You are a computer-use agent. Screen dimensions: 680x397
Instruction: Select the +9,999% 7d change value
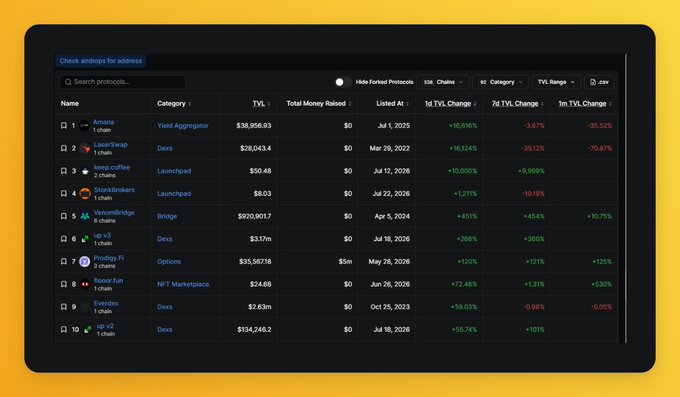click(x=531, y=171)
